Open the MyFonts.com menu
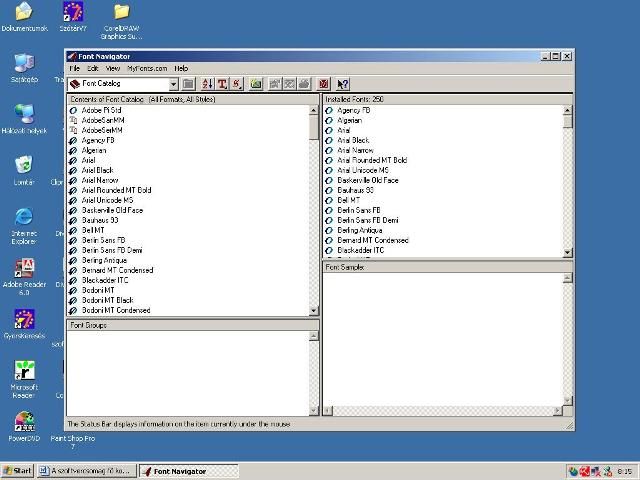 [147, 68]
